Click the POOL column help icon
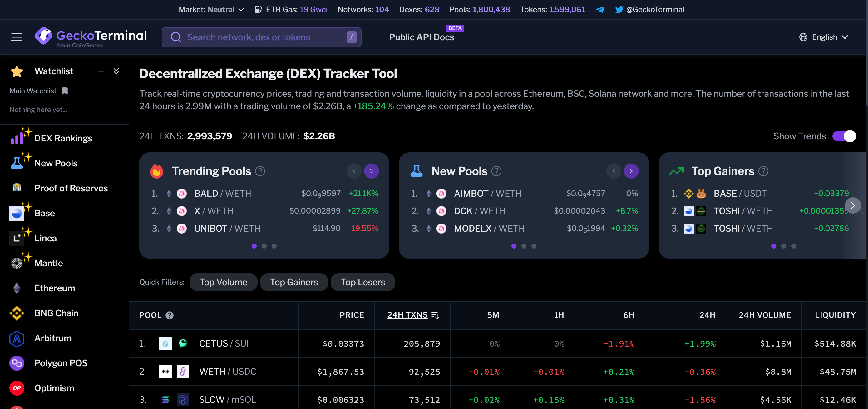The image size is (868, 409). point(170,315)
